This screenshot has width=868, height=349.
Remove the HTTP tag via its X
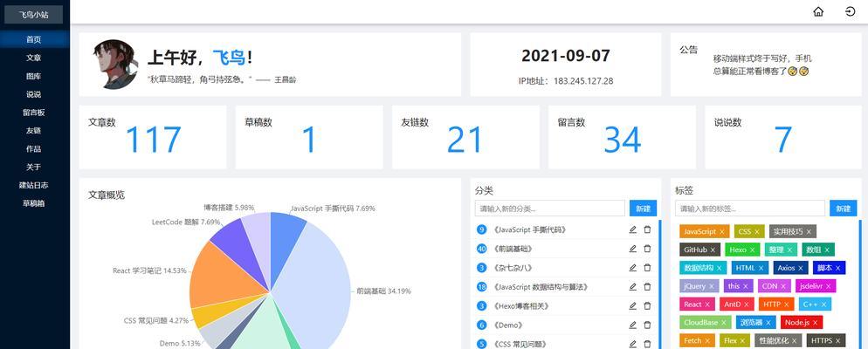click(787, 305)
